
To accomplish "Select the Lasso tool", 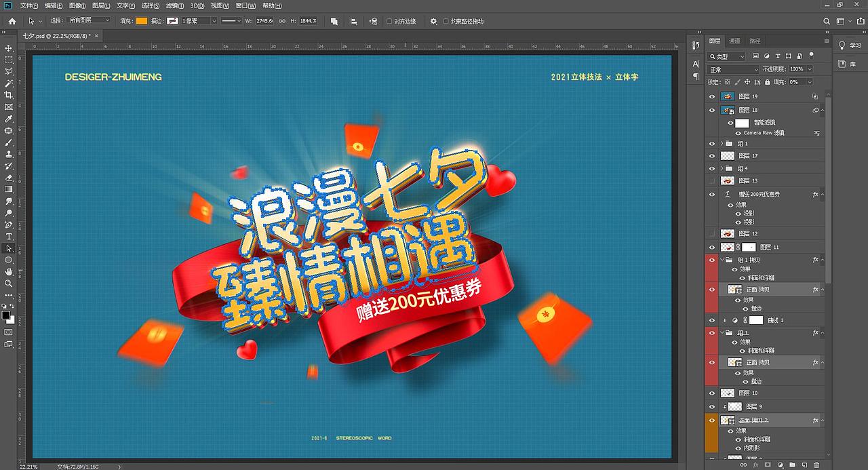I will click(x=9, y=72).
